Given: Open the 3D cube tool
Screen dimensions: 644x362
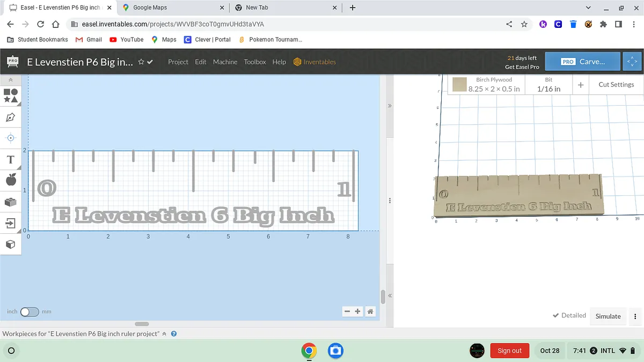Looking at the screenshot, I should coord(11,245).
